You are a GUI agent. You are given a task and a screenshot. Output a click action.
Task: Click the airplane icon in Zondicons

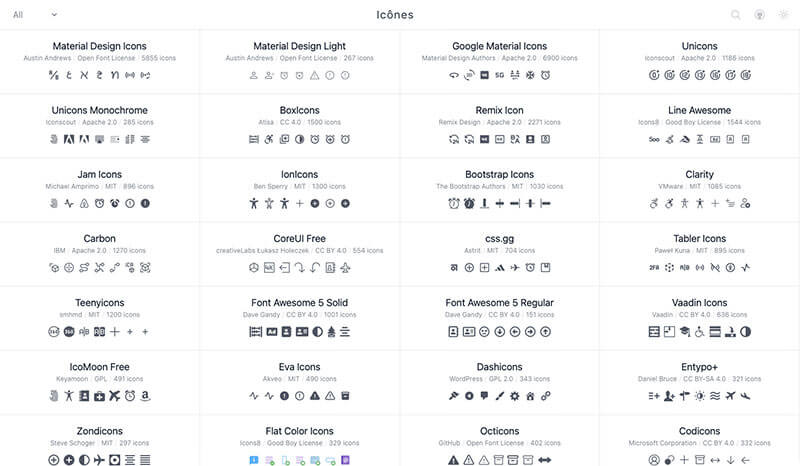point(99,460)
